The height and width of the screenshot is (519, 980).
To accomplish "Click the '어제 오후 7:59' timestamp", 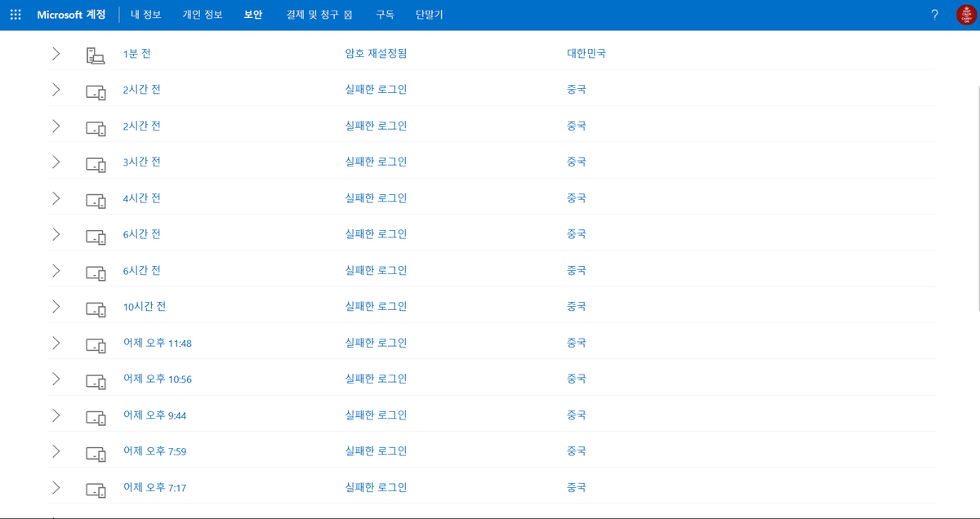I will 155,451.
